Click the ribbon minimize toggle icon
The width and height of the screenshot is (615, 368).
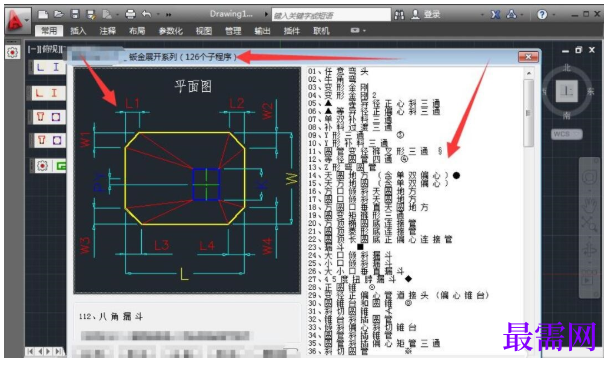(x=355, y=30)
